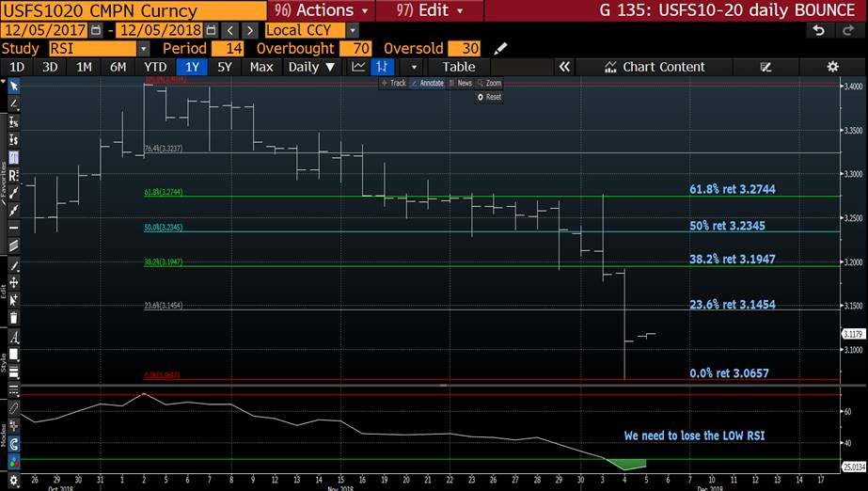Open the start date calendar picker
Viewport: 868px width, 491px height.
click(96, 30)
